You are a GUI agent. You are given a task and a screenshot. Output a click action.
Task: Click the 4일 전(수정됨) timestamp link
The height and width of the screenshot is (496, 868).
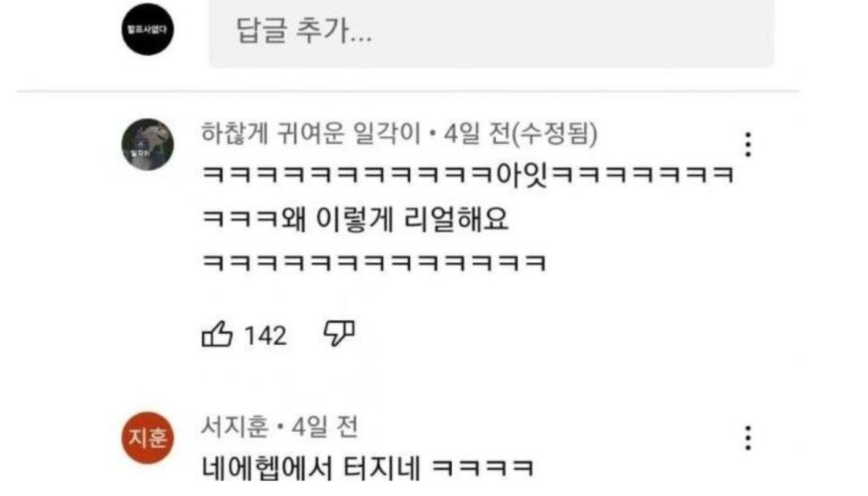[521, 135]
